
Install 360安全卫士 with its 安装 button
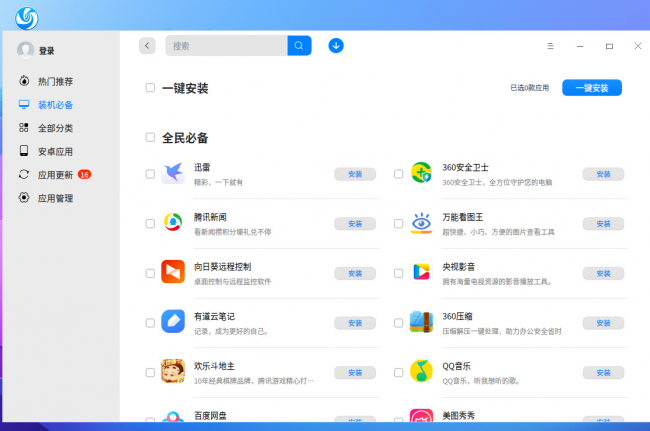point(603,174)
